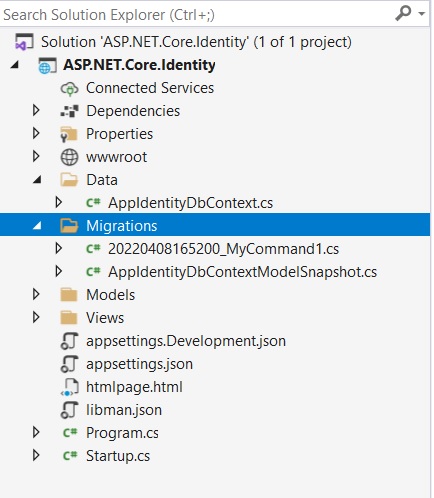This screenshot has height=498, width=434.
Task: Expand the Startup.cs node
Action: pyautogui.click(x=36, y=455)
